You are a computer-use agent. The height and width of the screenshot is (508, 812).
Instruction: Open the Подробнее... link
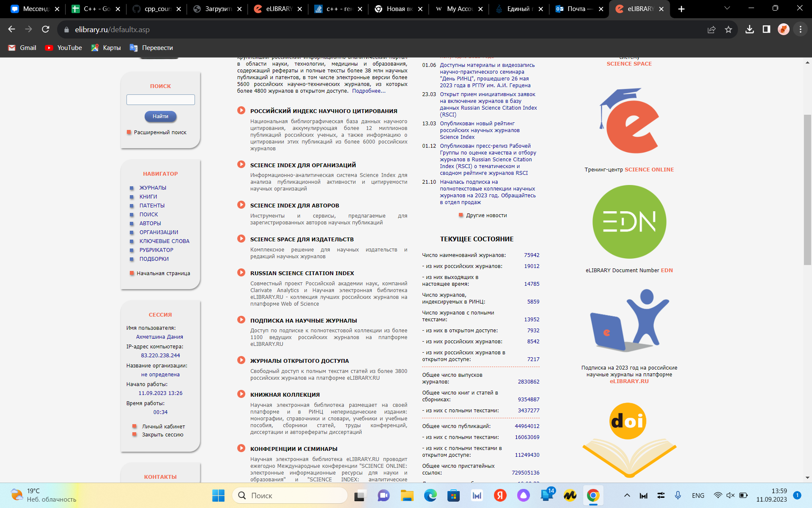click(369, 91)
